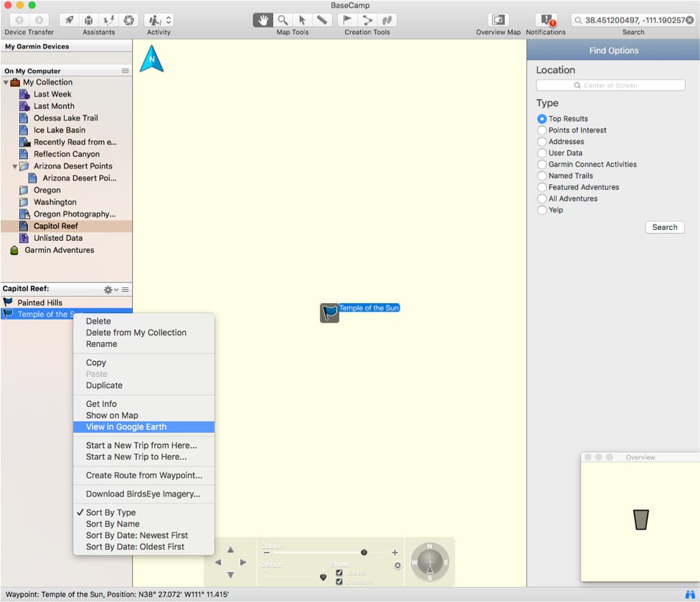Collapse the Arizona Desert Points folder
Image resolution: width=700 pixels, height=602 pixels.
[x=16, y=166]
